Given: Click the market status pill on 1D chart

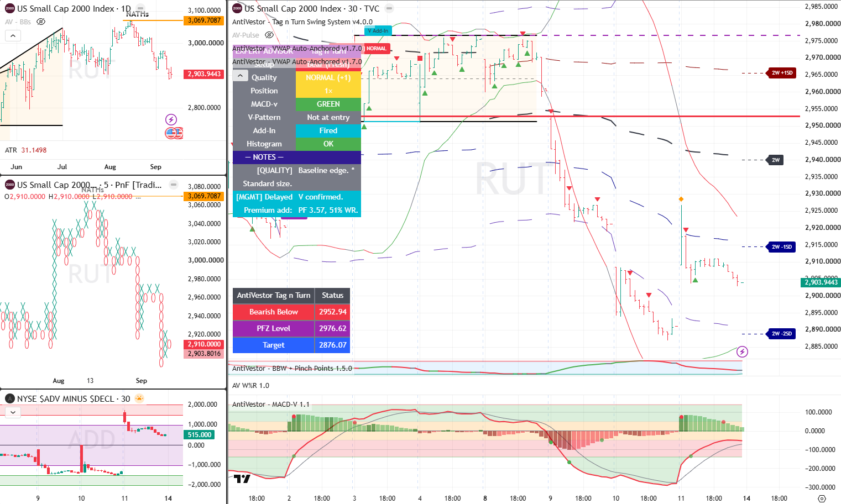Looking at the screenshot, I should 142,9.
